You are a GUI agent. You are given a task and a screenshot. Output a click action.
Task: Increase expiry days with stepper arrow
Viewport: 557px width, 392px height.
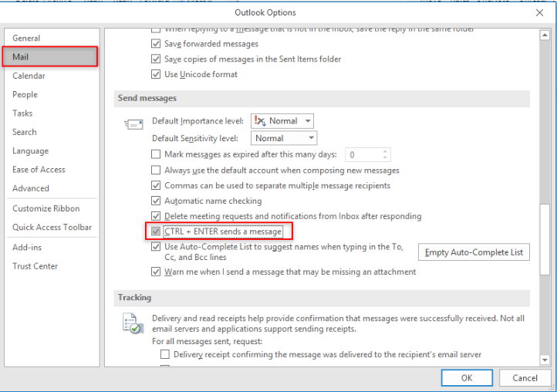point(385,151)
